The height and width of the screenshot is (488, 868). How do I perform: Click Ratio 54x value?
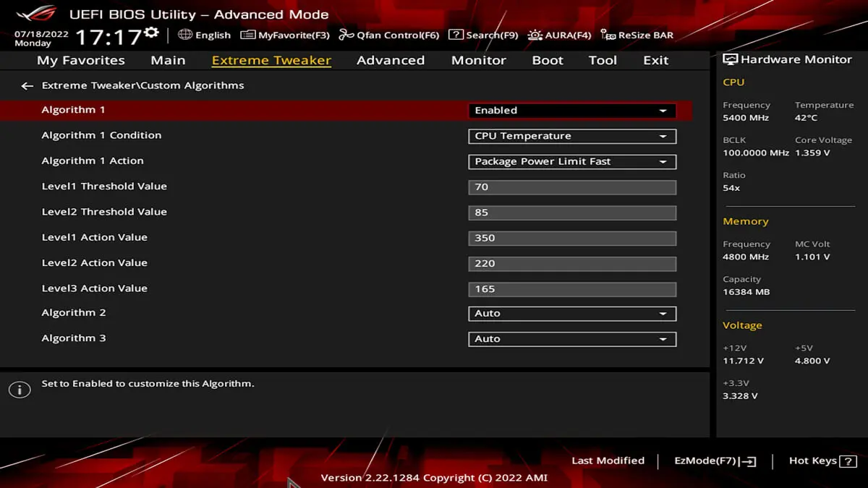click(731, 187)
